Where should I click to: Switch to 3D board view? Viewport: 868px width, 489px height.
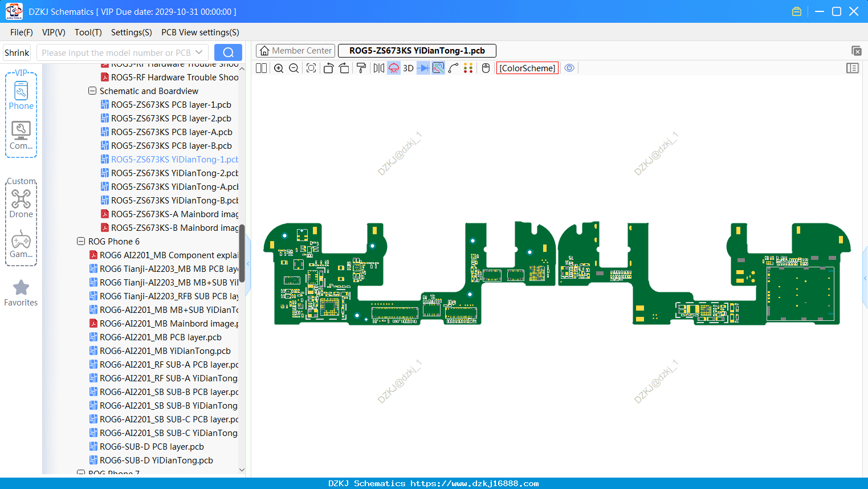tap(408, 68)
